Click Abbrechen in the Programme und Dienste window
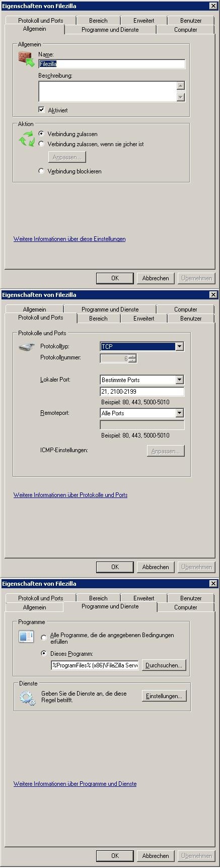The height and width of the screenshot is (868, 220). (156, 856)
